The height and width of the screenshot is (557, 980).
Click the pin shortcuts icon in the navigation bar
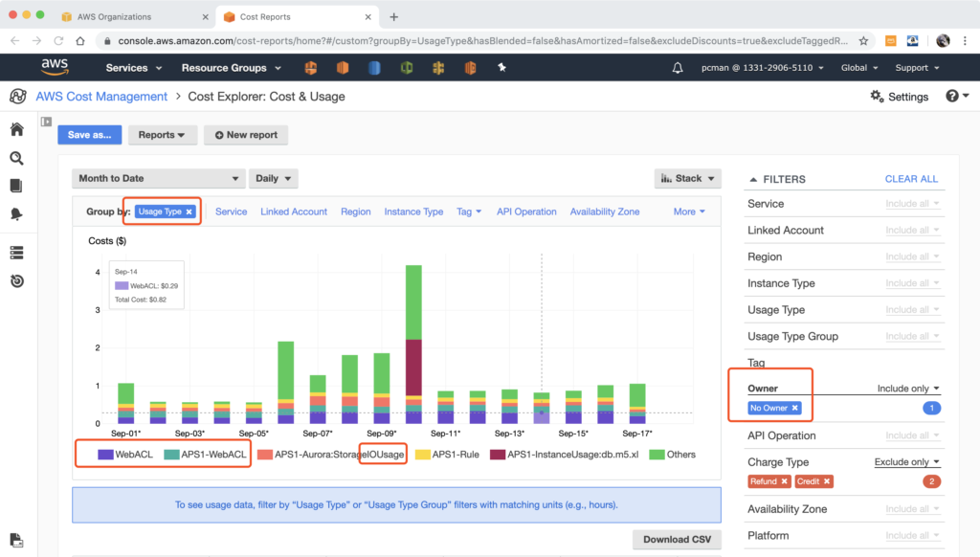(x=501, y=68)
